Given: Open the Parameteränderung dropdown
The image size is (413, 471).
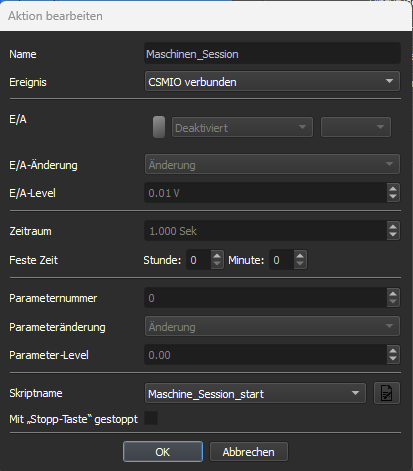Looking at the screenshot, I should click(272, 326).
